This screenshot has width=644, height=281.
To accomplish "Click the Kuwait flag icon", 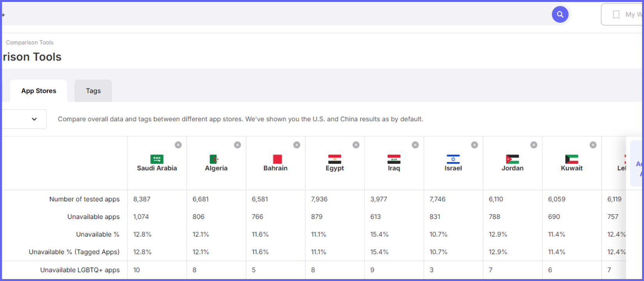I will pos(572,159).
